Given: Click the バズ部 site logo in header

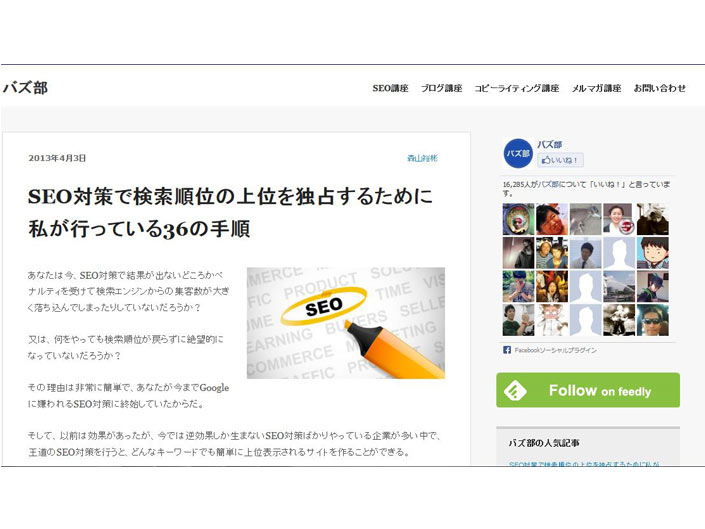Looking at the screenshot, I should [25, 88].
